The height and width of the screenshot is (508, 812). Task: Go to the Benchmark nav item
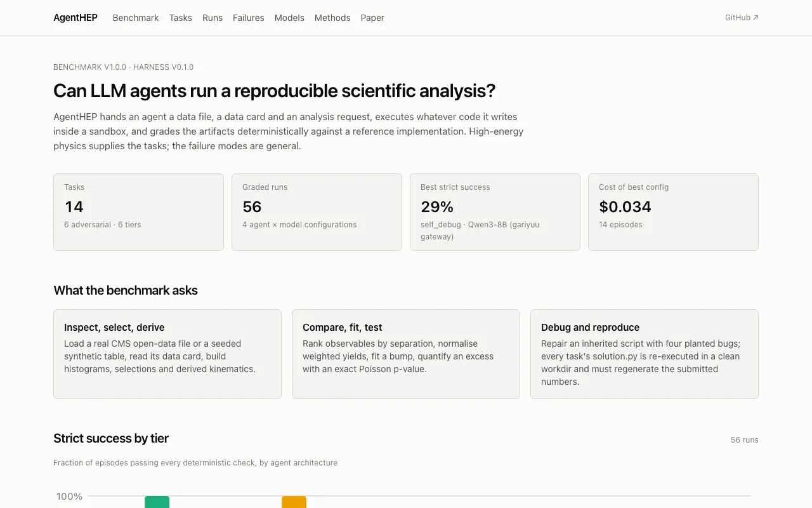(x=136, y=18)
